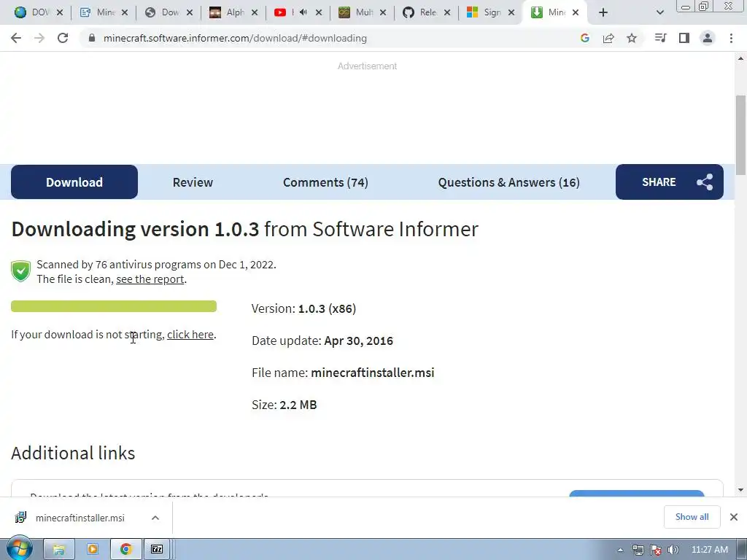Toggle the browser side panel

[684, 38]
